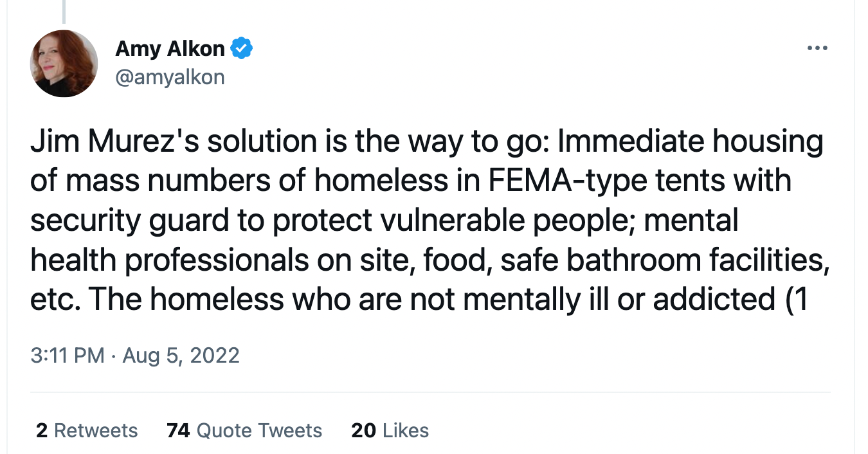The width and height of the screenshot is (868, 454).
Task: Click the blue verified badge
Action: (x=242, y=49)
